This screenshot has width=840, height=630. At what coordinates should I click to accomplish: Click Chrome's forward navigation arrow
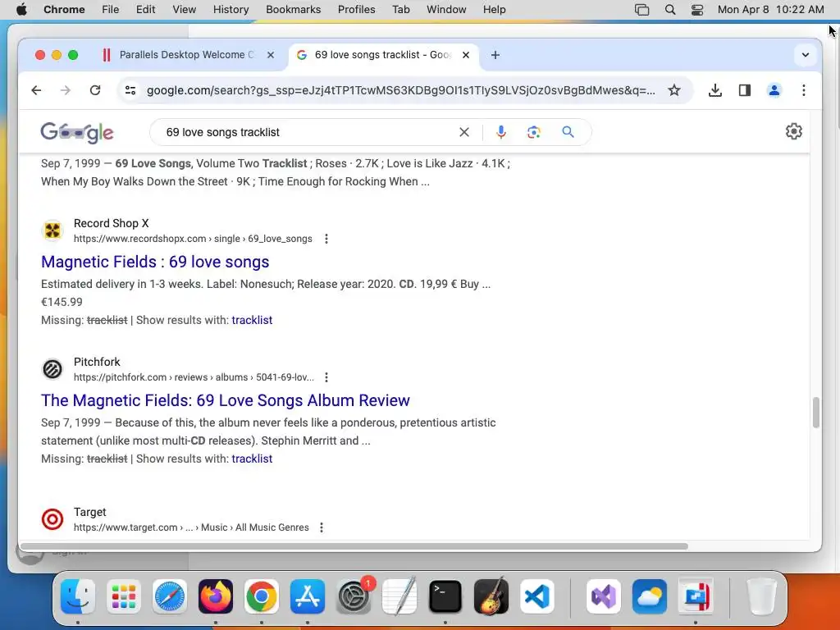click(x=66, y=90)
